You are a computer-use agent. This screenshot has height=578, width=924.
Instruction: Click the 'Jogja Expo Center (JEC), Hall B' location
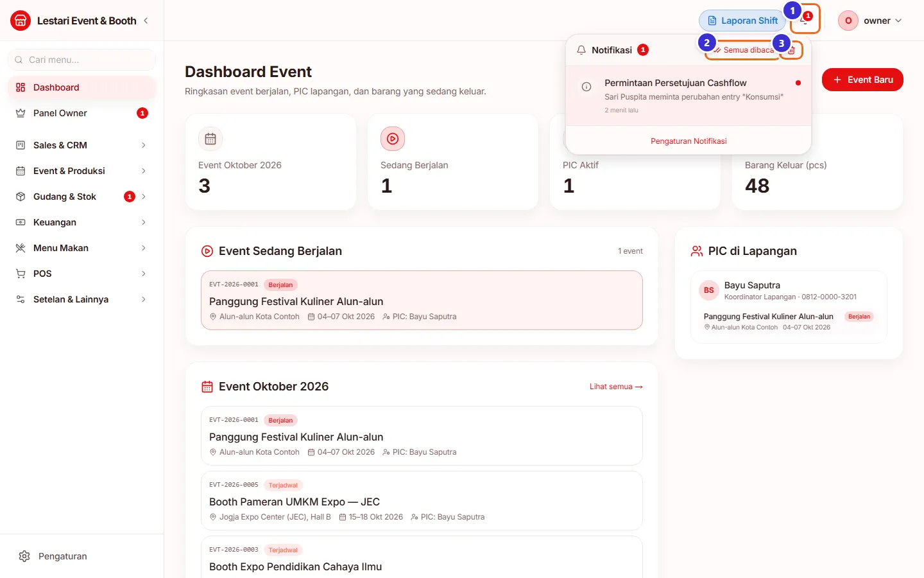tap(275, 517)
